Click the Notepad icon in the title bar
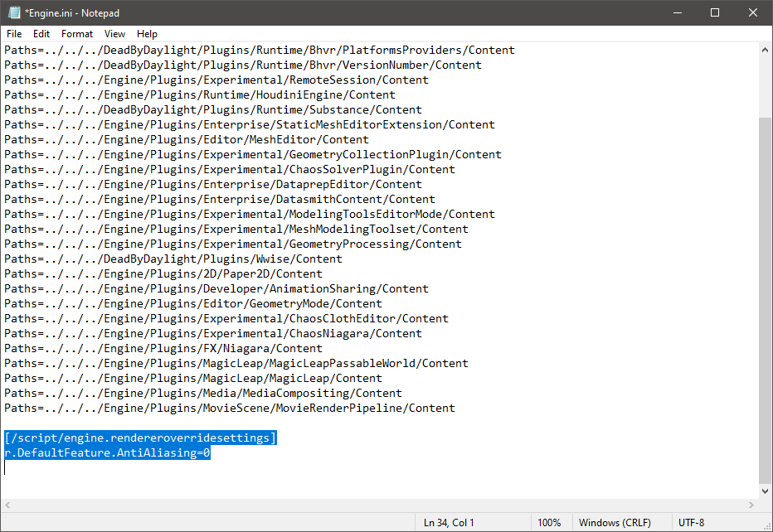This screenshot has height=532, width=773. point(14,13)
